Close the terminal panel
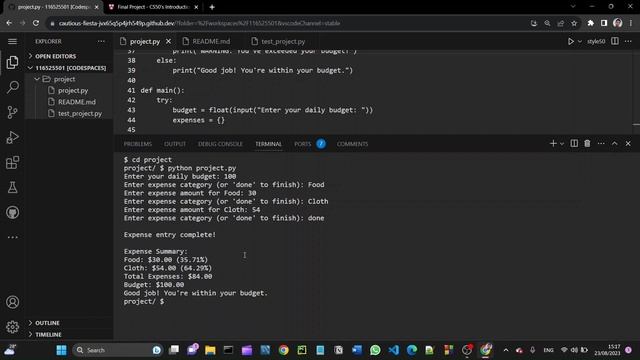 point(628,143)
